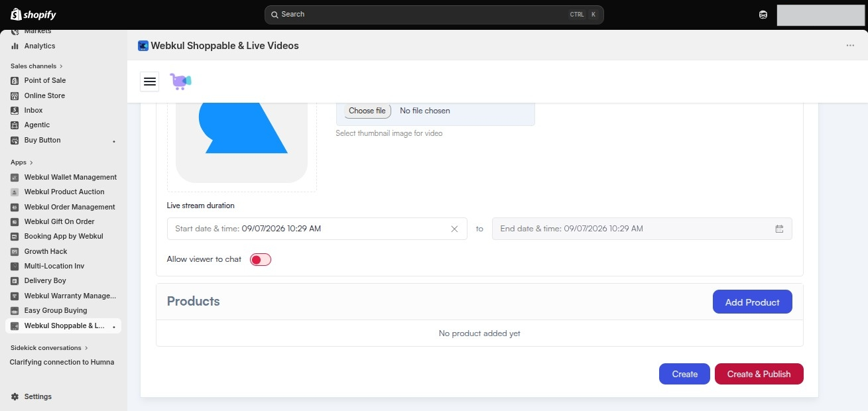
Task: Click the Webkul Shoppable header app icon
Action: (x=143, y=46)
